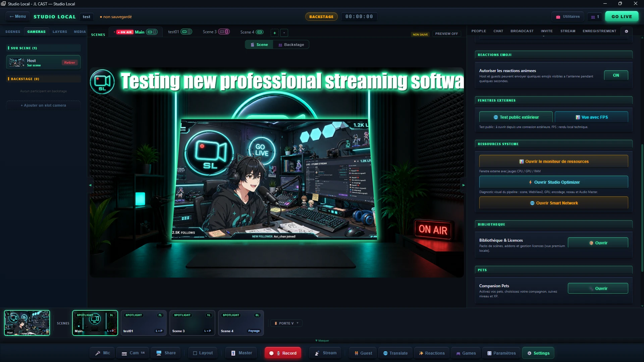This screenshot has height=362, width=644.
Task: Select the Scene 3 scene card
Action: point(192,323)
